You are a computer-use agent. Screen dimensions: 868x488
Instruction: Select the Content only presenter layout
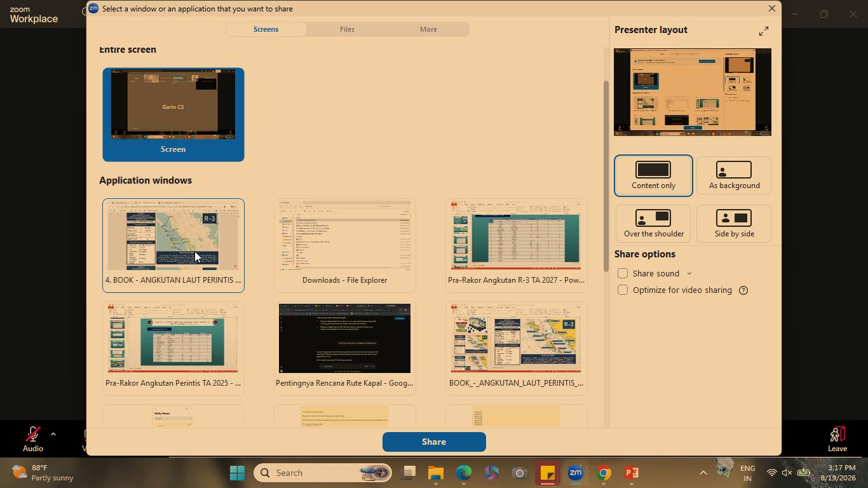pyautogui.click(x=653, y=176)
